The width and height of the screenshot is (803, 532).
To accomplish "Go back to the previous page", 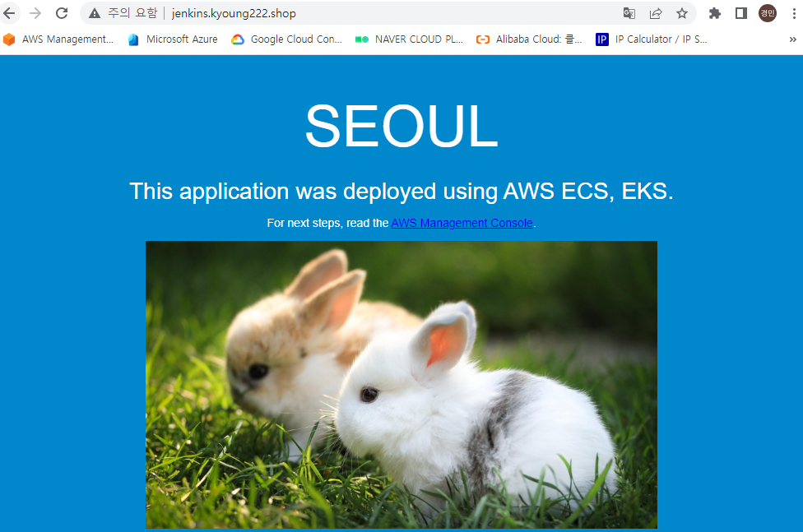I will 9,13.
